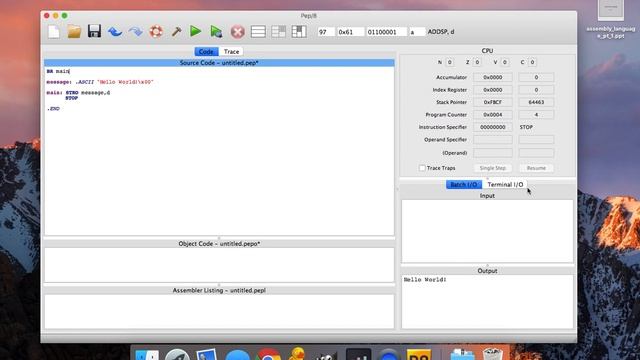The width and height of the screenshot is (640, 360).
Task: Click inside the Assembler Listing pane
Action: (219, 311)
